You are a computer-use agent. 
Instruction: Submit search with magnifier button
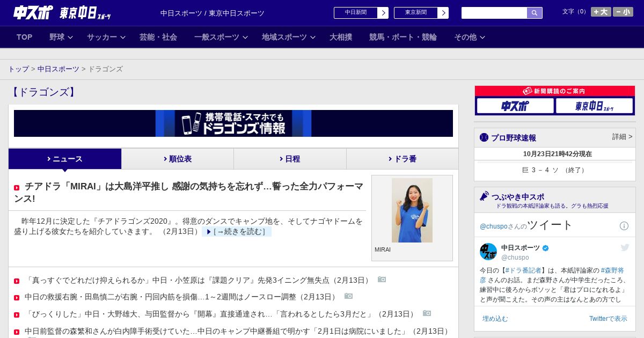pyautogui.click(x=535, y=13)
